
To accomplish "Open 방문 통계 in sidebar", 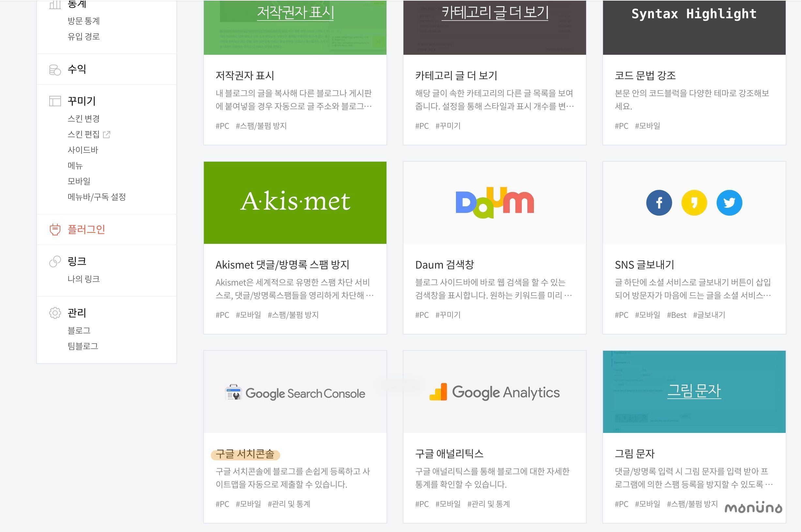I will click(x=83, y=21).
